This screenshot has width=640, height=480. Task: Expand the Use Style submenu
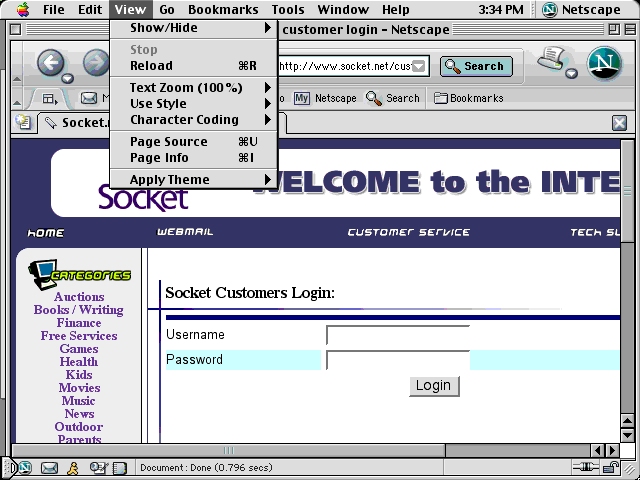[194, 104]
